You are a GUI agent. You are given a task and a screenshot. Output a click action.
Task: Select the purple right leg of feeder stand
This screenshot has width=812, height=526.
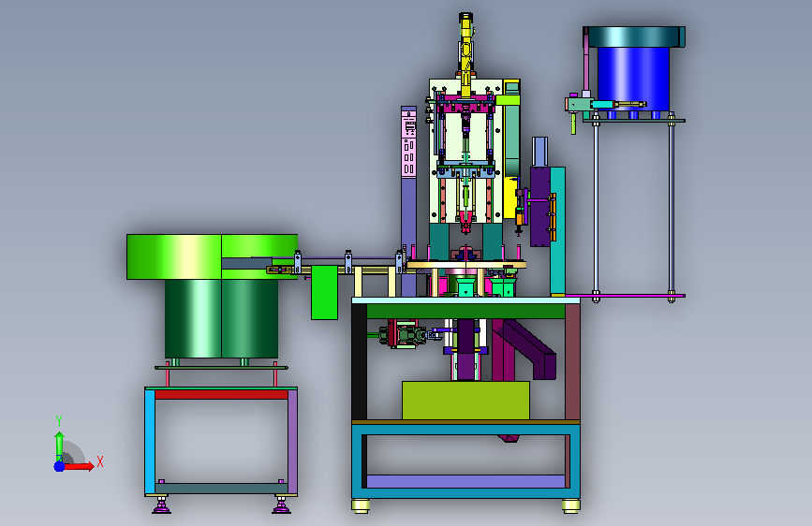coord(292,442)
